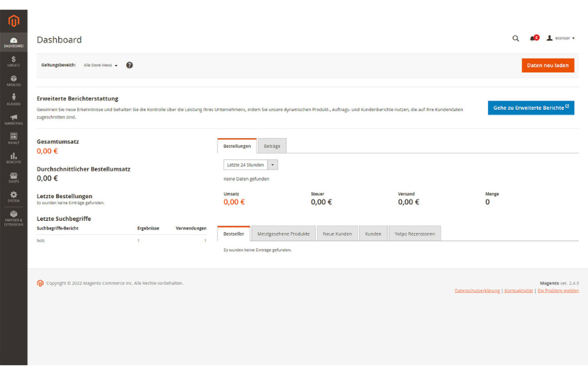Viewport: 588px width, 375px height.
Task: Click the Magento logo in the sidebar
Action: click(x=13, y=21)
